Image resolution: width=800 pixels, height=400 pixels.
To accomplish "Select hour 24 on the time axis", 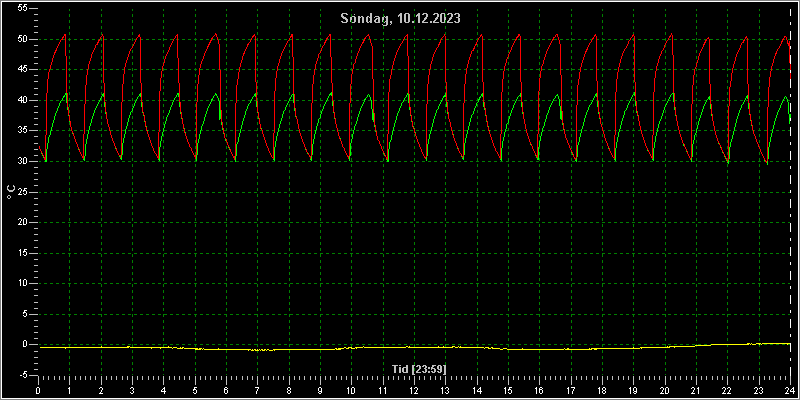I will (790, 391).
